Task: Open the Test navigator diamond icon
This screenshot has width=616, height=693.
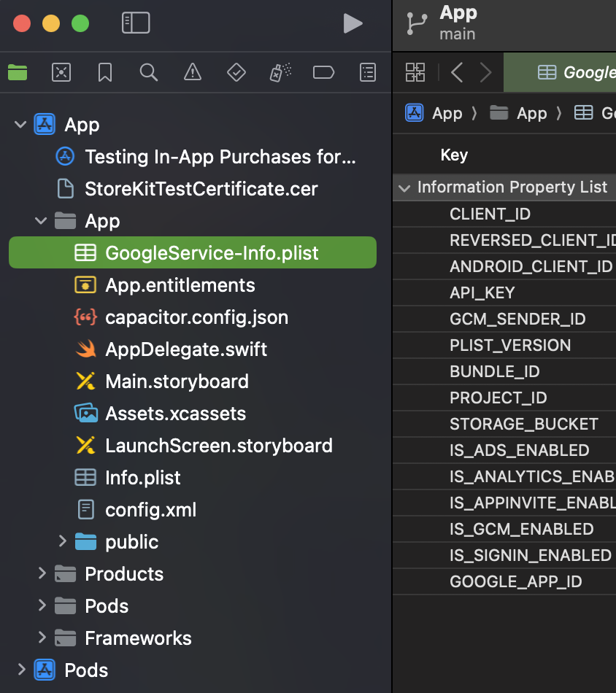Action: [236, 71]
